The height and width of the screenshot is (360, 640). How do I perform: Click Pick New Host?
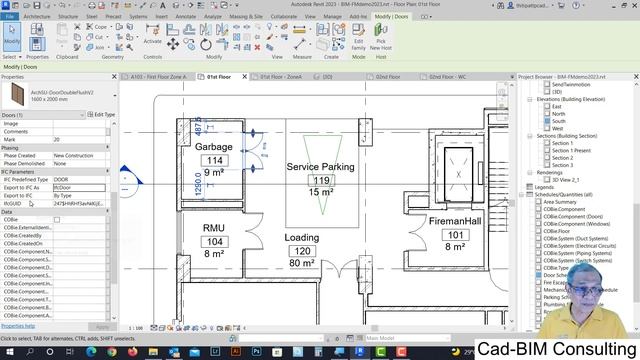click(381, 37)
